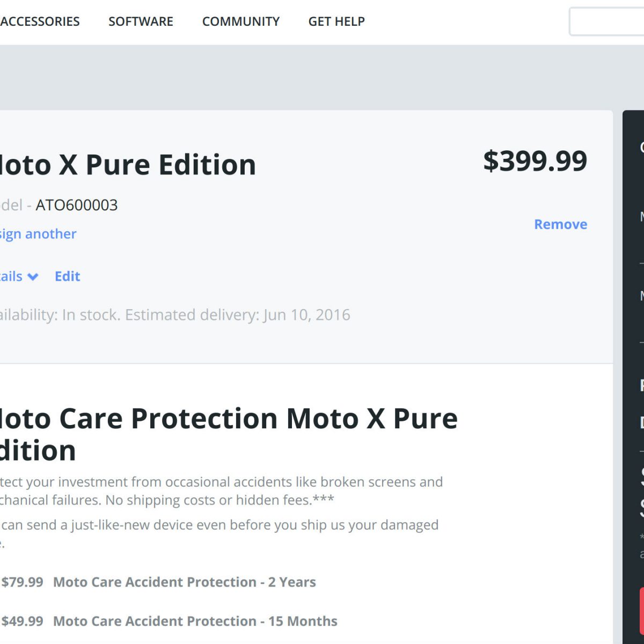The width and height of the screenshot is (644, 644).
Task: Open the SOFTWARE navigation menu
Action: pos(141,21)
